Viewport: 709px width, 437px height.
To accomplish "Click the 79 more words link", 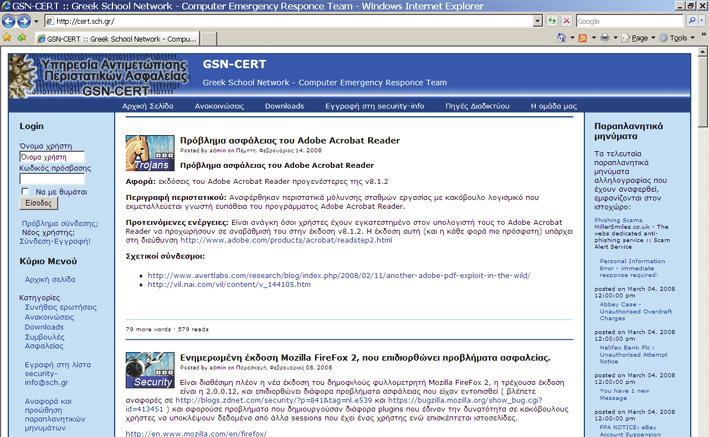I will pyautogui.click(x=148, y=329).
